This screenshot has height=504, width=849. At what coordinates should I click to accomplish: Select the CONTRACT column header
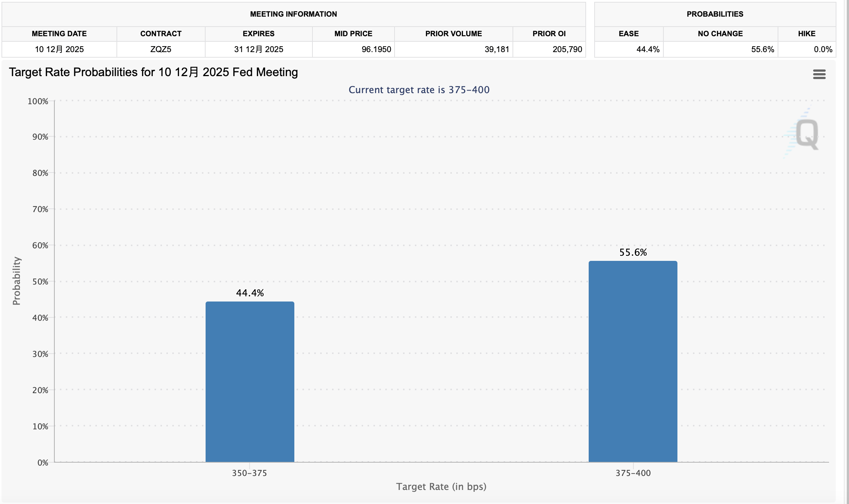pyautogui.click(x=161, y=34)
